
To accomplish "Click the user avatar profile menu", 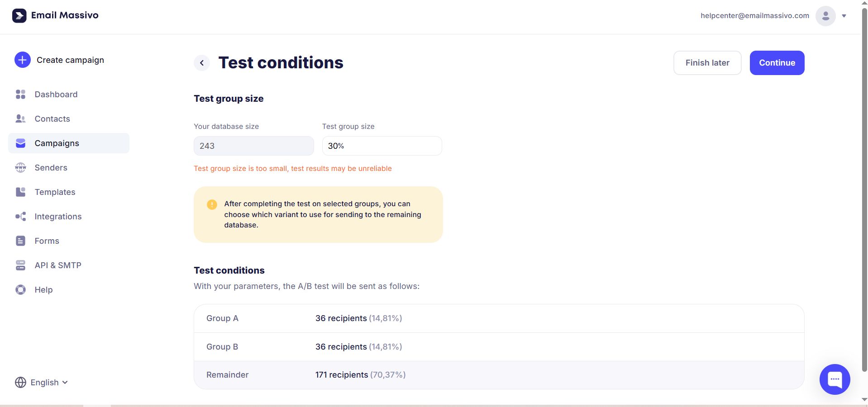I will [x=825, y=16].
